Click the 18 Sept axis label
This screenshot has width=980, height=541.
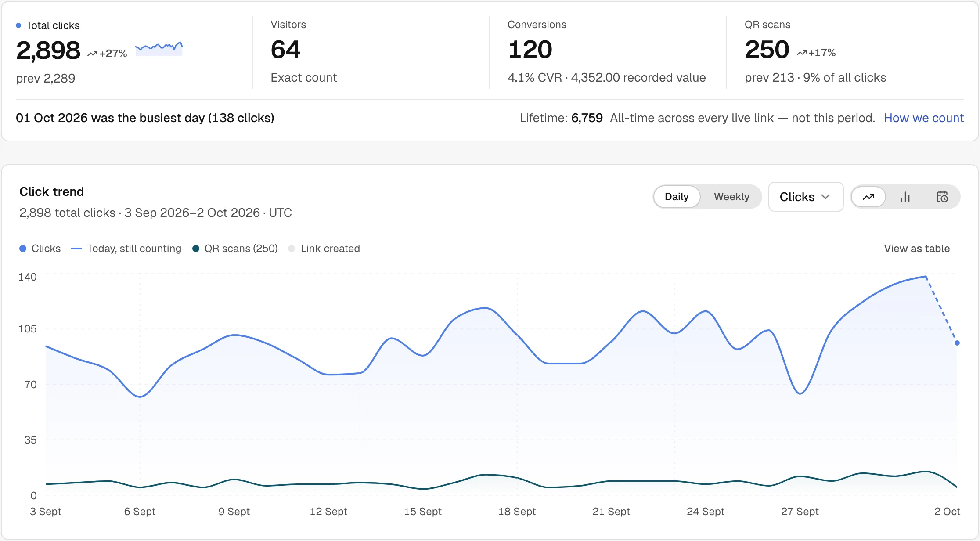[x=517, y=512]
